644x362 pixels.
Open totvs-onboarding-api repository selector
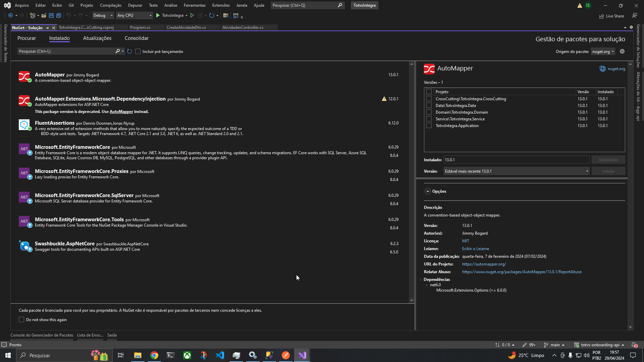click(599, 345)
